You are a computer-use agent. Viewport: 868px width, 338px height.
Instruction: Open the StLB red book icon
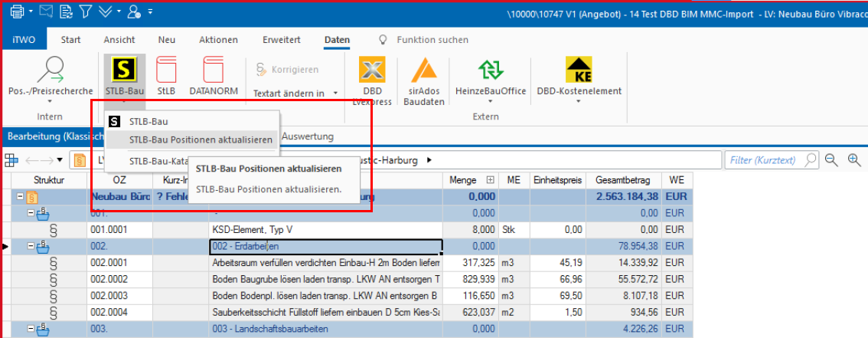pyautogui.click(x=166, y=71)
